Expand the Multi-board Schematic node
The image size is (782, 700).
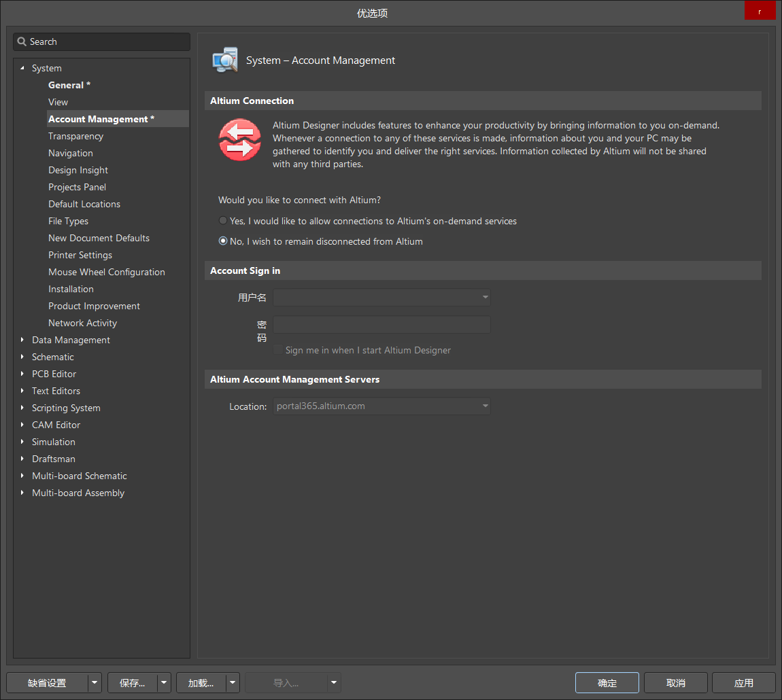[x=22, y=475]
